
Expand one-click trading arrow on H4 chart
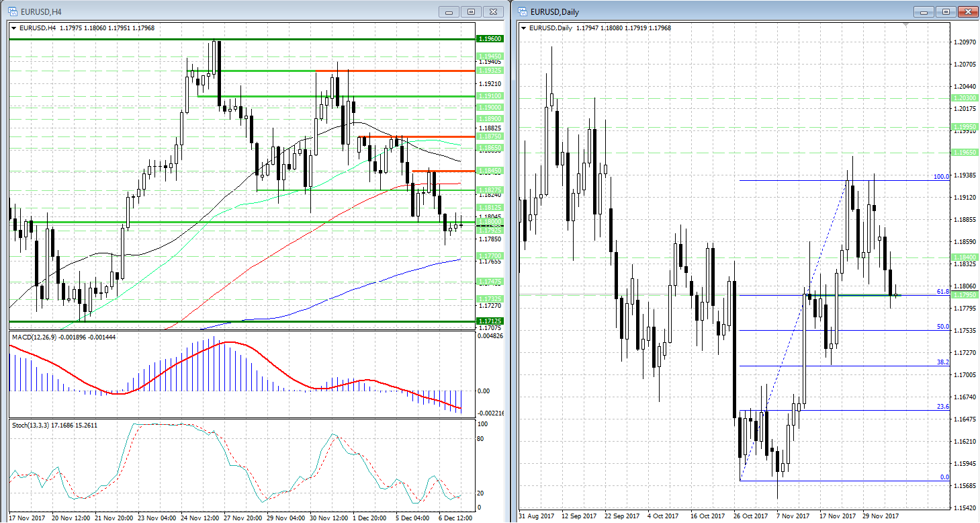(x=14, y=28)
